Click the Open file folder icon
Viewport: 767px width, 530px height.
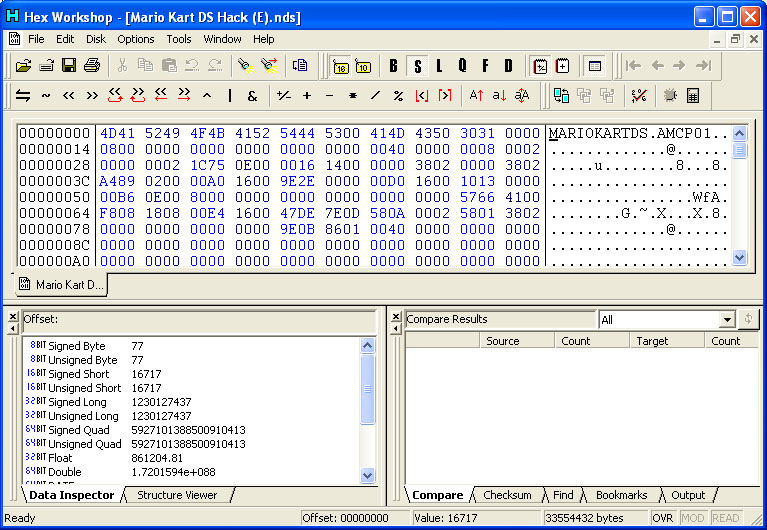[x=23, y=66]
